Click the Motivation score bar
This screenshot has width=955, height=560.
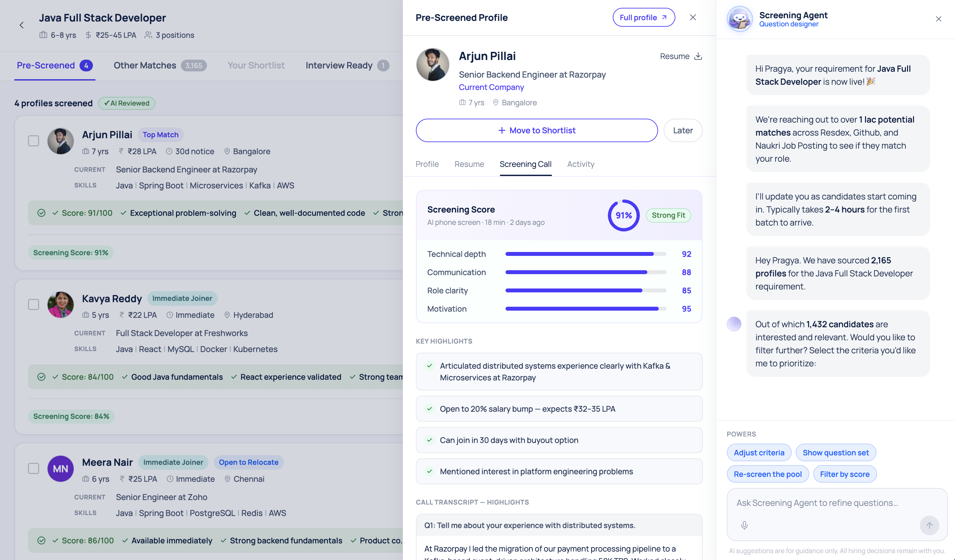(x=585, y=309)
